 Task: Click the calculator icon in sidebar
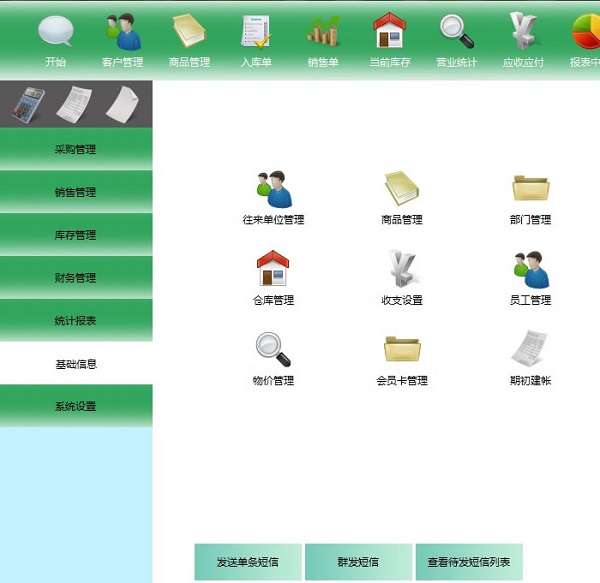click(28, 104)
